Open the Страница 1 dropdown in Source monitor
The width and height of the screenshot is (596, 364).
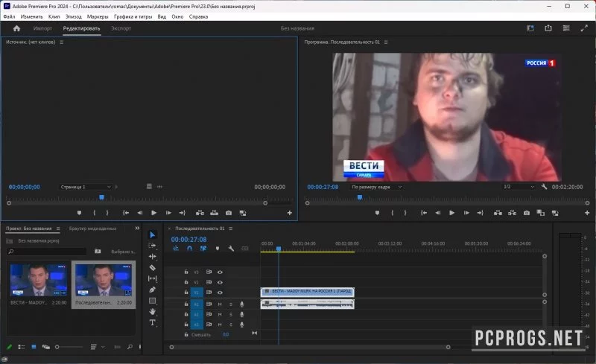(x=86, y=187)
